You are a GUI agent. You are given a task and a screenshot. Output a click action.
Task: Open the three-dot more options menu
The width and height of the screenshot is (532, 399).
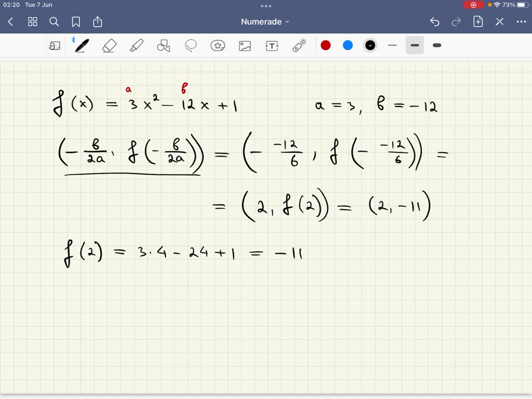tap(521, 22)
